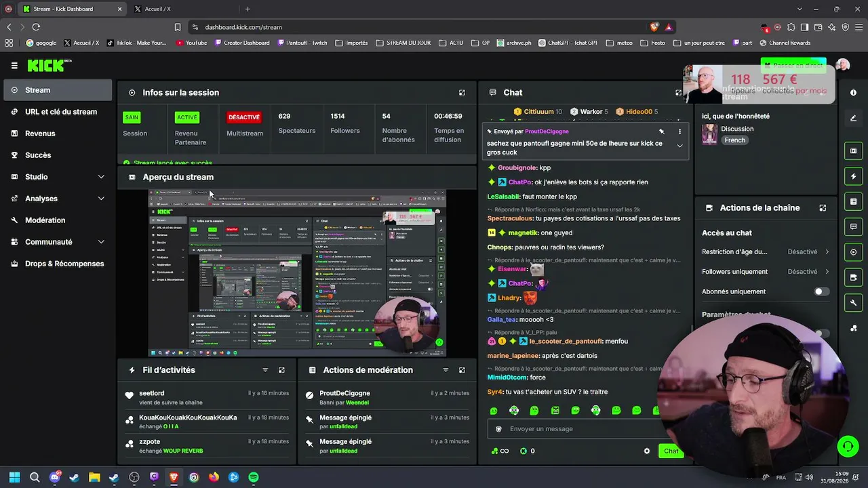Open the Modération page
The width and height of the screenshot is (868, 488).
point(58,220)
